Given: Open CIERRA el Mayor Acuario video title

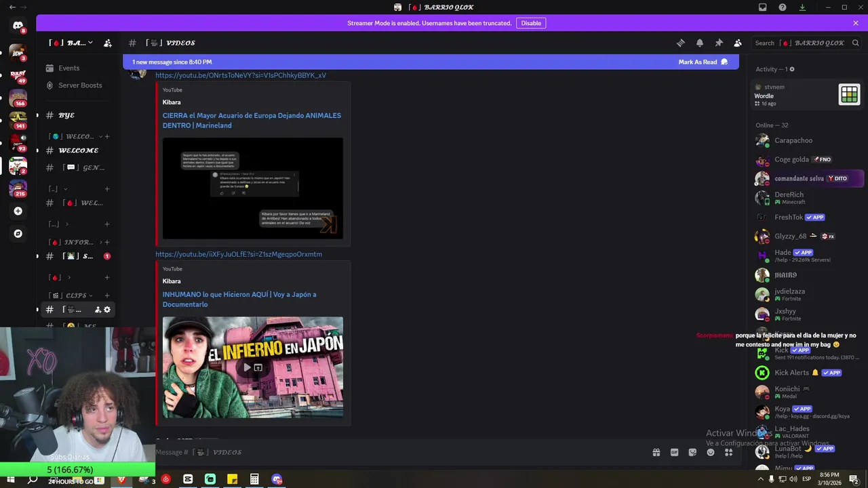Looking at the screenshot, I should pyautogui.click(x=252, y=120).
